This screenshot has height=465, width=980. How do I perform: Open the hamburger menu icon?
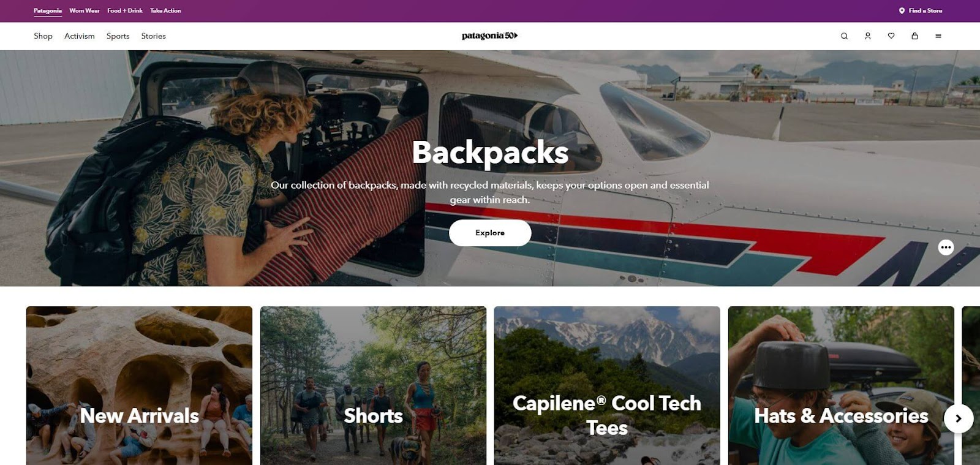click(x=938, y=36)
